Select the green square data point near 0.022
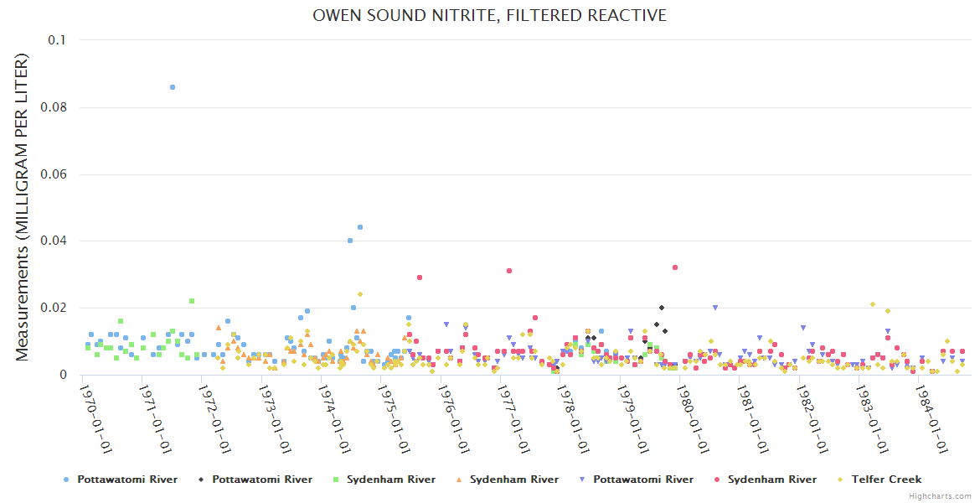The image size is (980, 503). coord(192,301)
